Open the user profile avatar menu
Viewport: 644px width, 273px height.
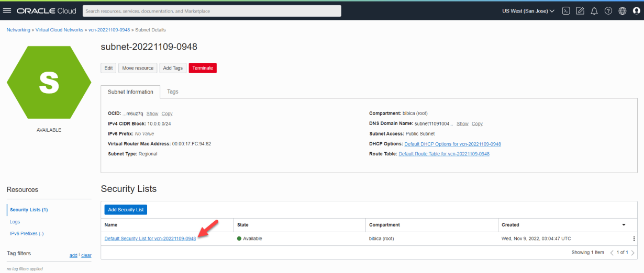point(636,11)
